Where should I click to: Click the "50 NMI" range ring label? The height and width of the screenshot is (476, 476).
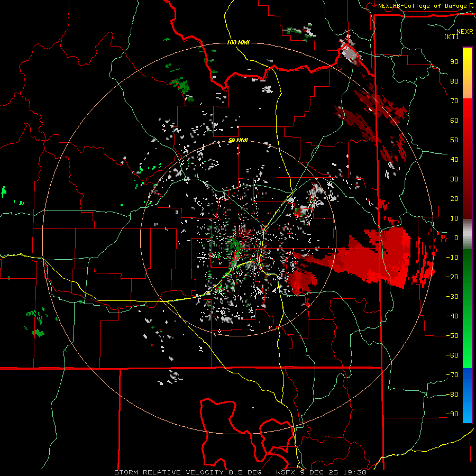click(x=238, y=140)
